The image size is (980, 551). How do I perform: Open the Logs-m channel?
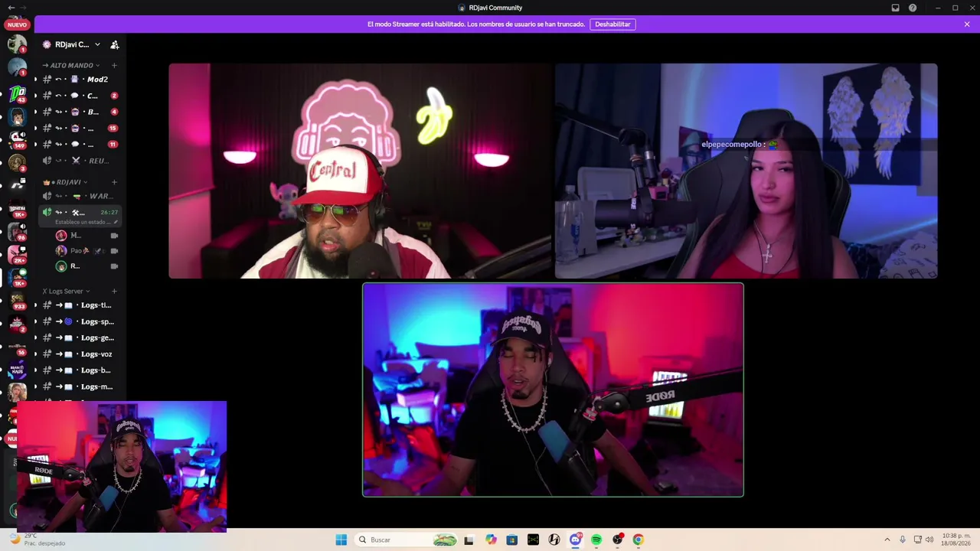coord(80,386)
